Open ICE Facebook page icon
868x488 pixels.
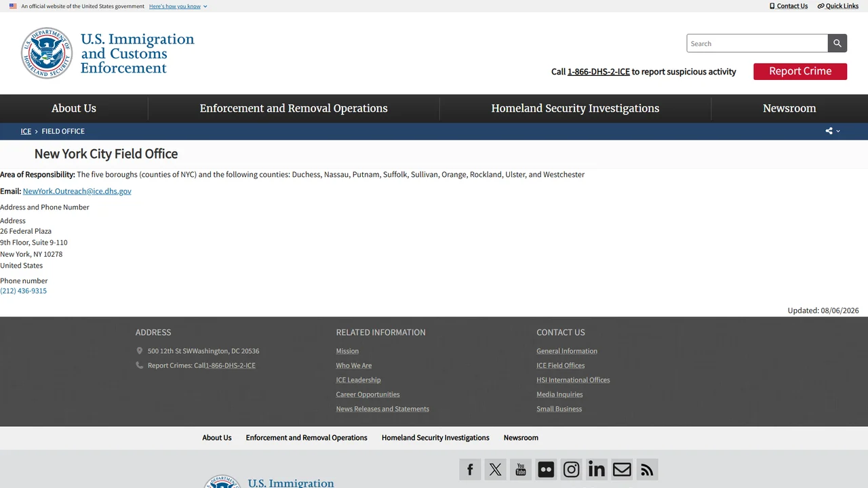click(470, 470)
